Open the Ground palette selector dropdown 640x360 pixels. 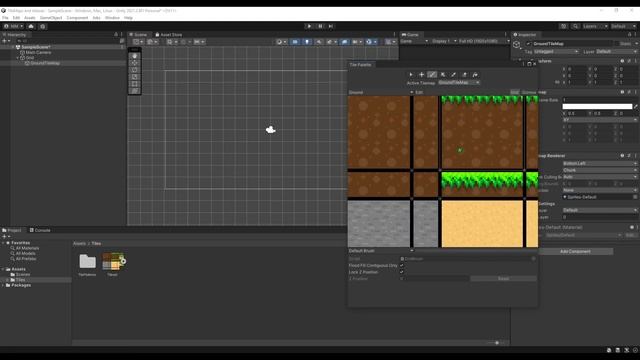pos(381,92)
